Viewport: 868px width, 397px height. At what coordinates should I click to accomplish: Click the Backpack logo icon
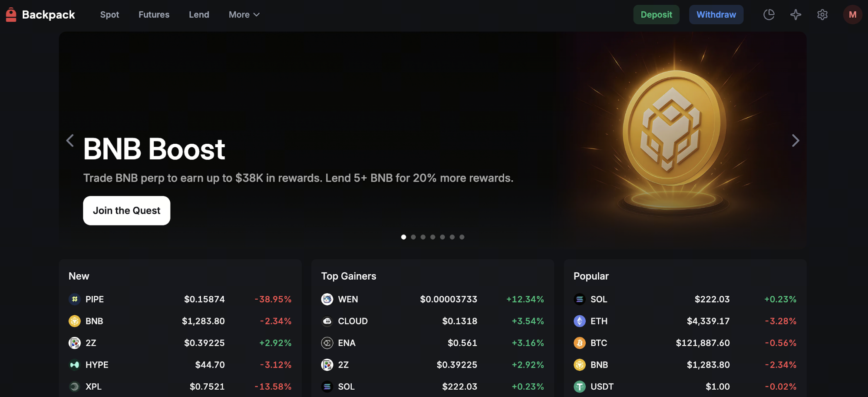tap(11, 15)
